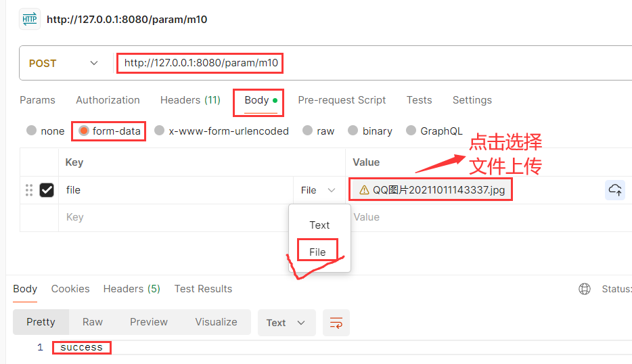The image size is (632, 364).
Task: Click the 'file' key cell
Action: [176, 190]
